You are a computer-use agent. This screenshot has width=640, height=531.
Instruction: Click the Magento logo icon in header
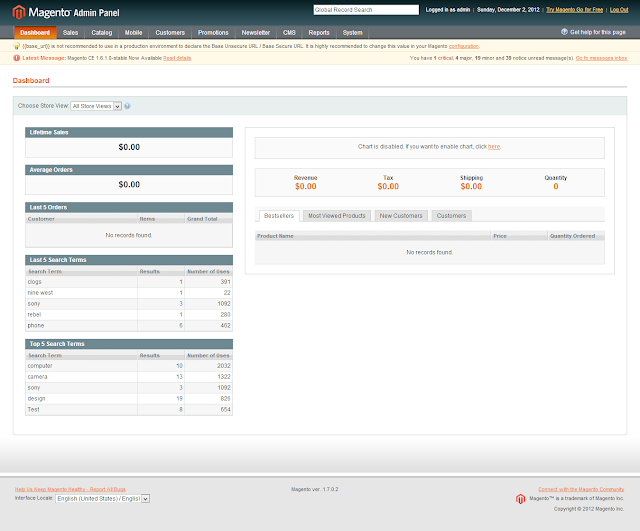(19, 12)
